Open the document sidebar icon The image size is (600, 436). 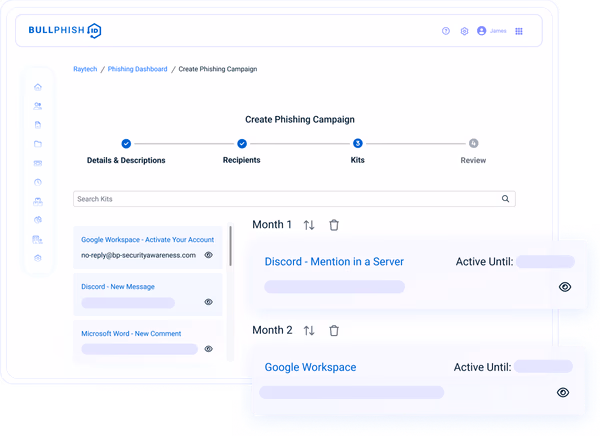[38, 125]
